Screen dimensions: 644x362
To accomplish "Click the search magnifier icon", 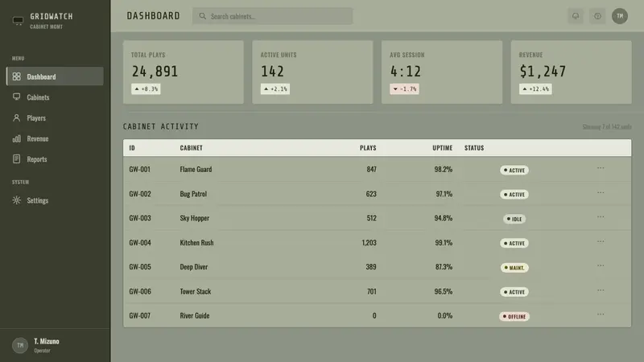I will click(x=203, y=16).
